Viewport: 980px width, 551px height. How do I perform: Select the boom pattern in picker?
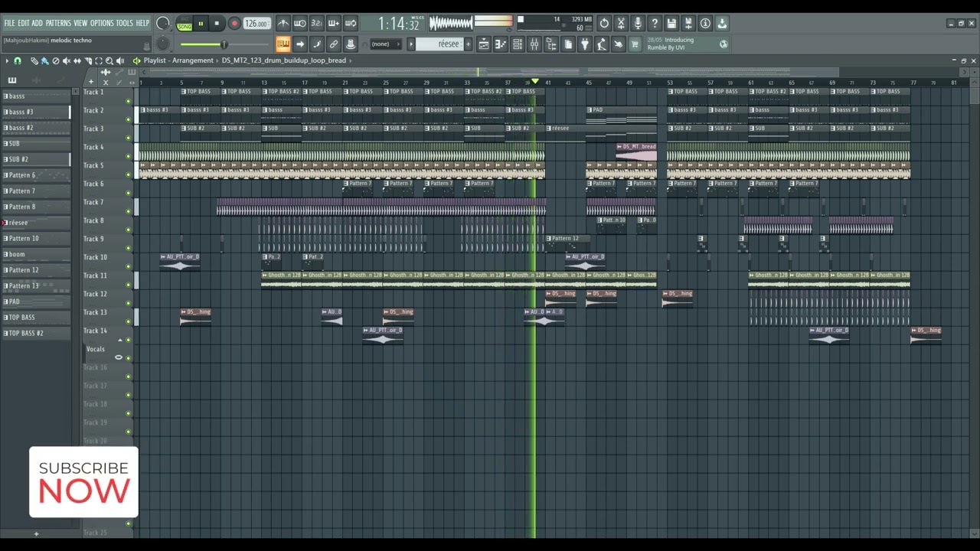pyautogui.click(x=36, y=254)
